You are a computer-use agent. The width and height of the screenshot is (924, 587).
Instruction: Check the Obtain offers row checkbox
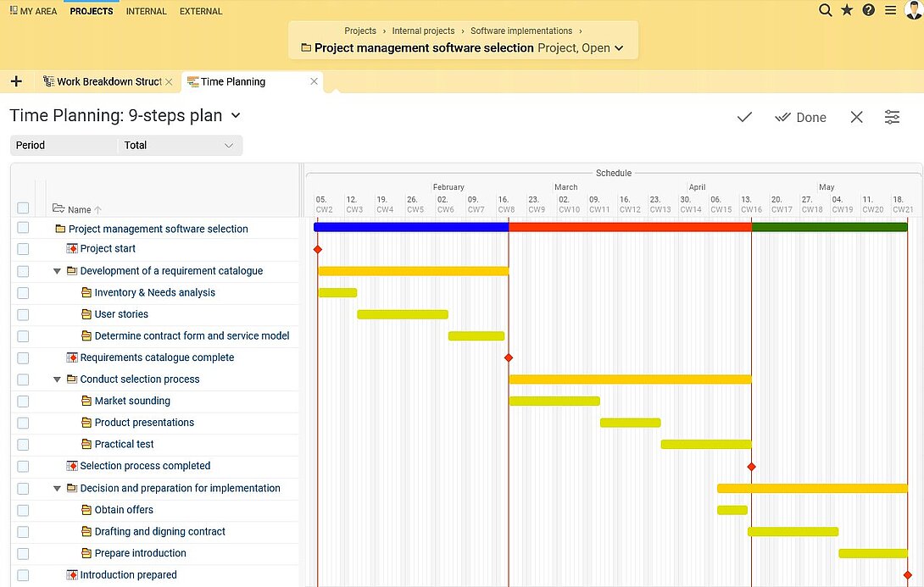point(23,510)
